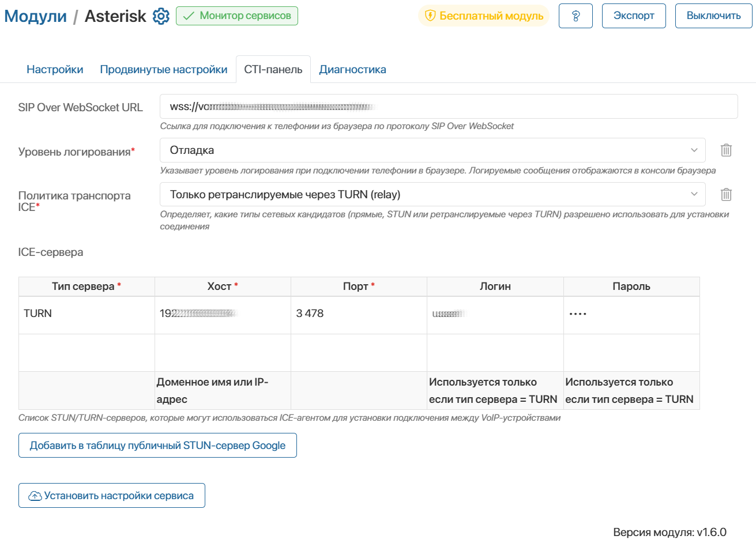Select the TURN server type cell
Viewport: 756px width, 547px height.
(86, 314)
